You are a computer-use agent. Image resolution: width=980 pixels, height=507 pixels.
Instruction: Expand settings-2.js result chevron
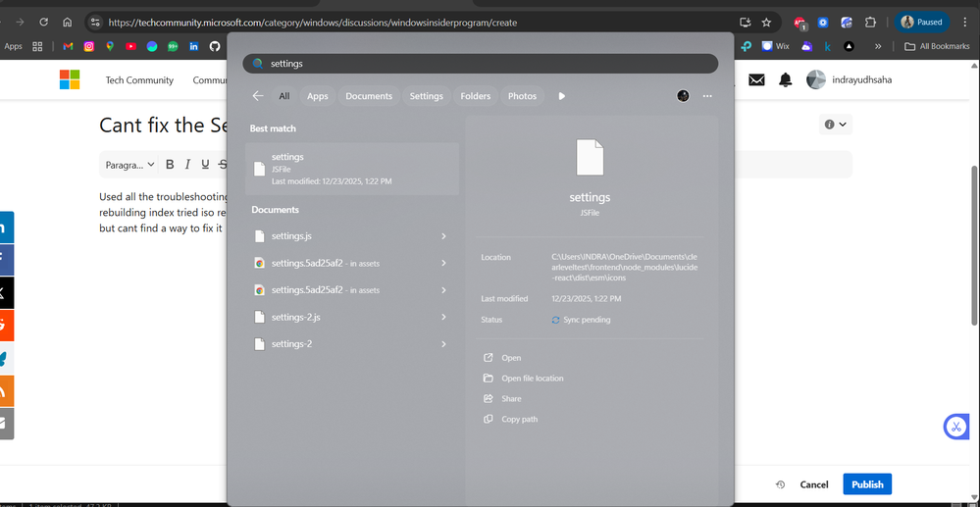(443, 317)
